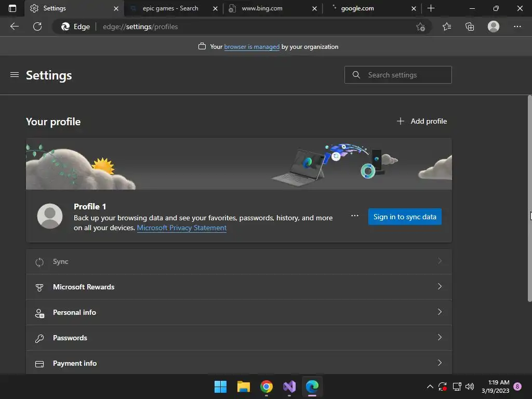Open the Collections icon

coord(470,26)
